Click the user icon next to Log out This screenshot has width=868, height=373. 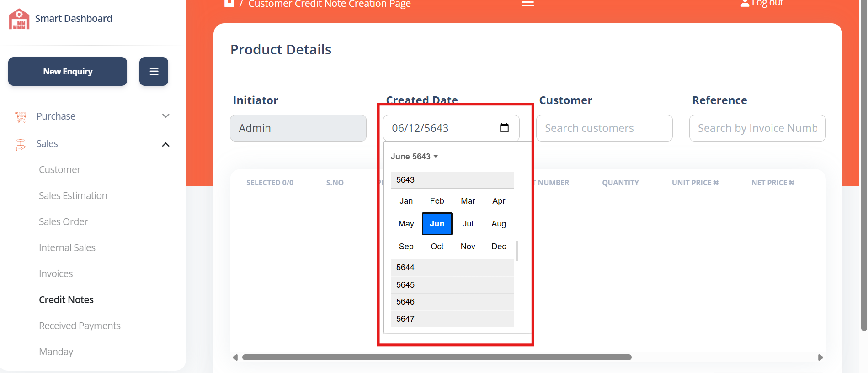[745, 3]
